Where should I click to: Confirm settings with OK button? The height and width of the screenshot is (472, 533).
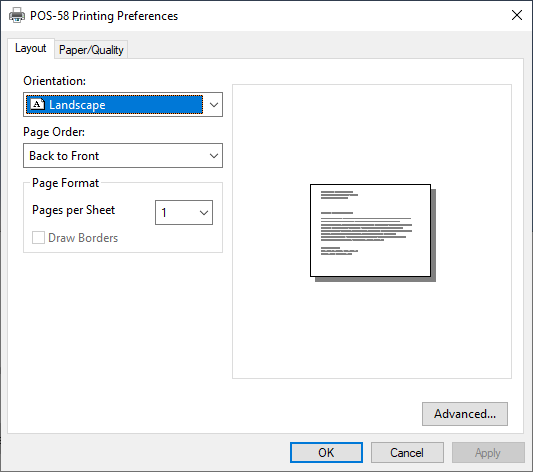tap(326, 453)
